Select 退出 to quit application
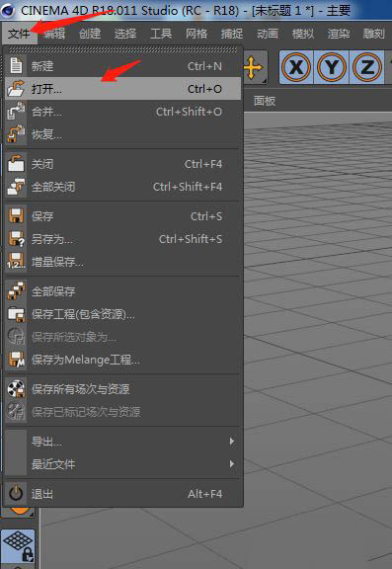Image resolution: width=392 pixels, height=569 pixels. [122, 494]
